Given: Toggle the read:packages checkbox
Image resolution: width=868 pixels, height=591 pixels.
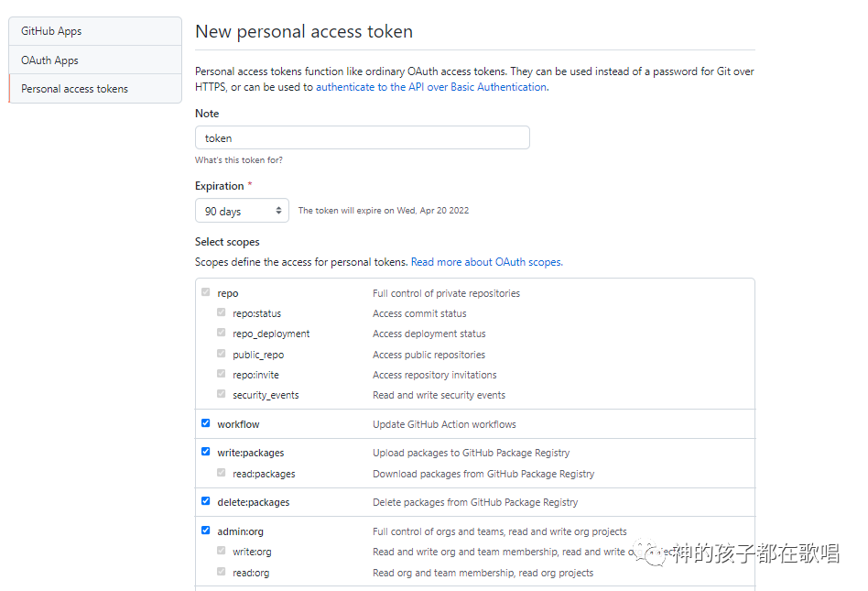Looking at the screenshot, I should [x=222, y=473].
